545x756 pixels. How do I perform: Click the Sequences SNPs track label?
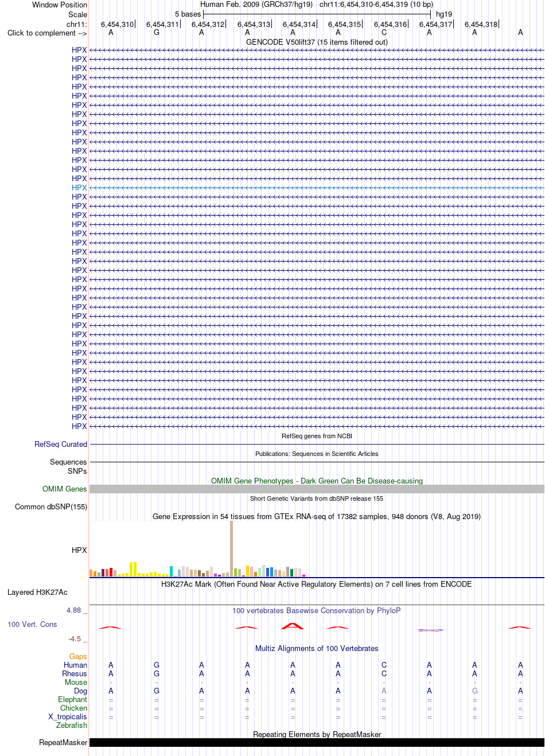[68, 466]
